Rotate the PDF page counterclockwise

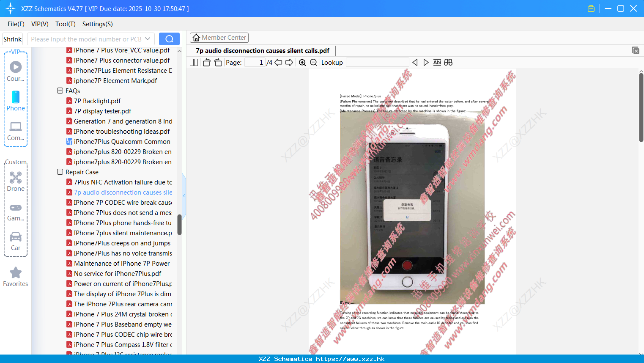[206, 63]
